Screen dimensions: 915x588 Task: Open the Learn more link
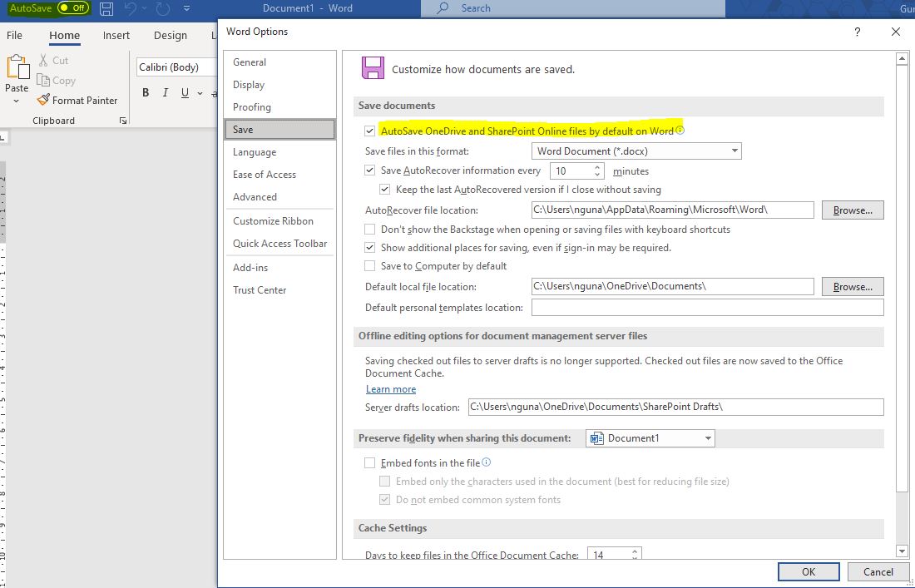point(390,388)
